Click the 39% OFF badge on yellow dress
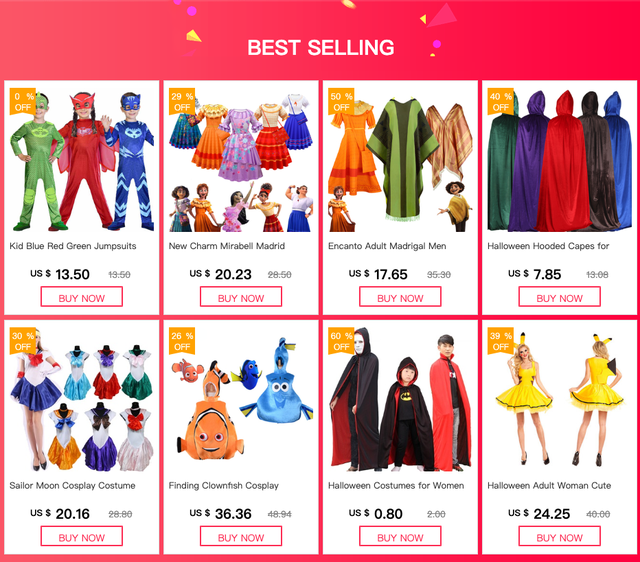The image size is (640, 562). pos(501,341)
